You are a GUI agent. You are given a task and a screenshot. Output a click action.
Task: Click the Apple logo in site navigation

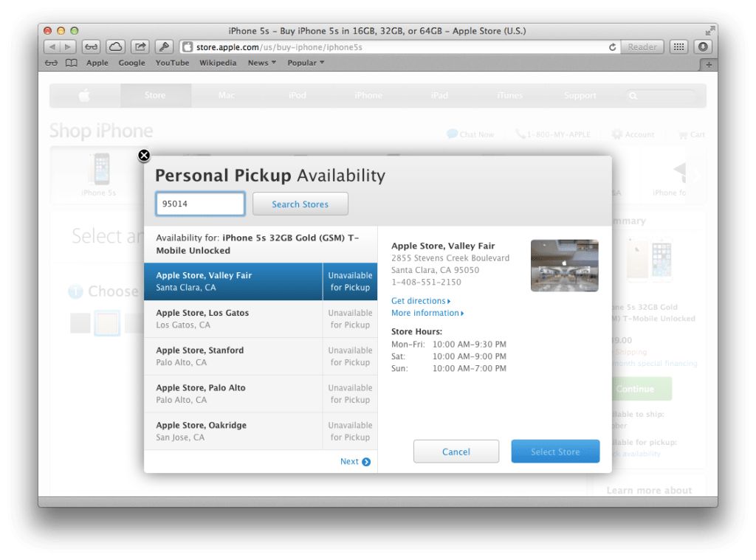coord(84,95)
